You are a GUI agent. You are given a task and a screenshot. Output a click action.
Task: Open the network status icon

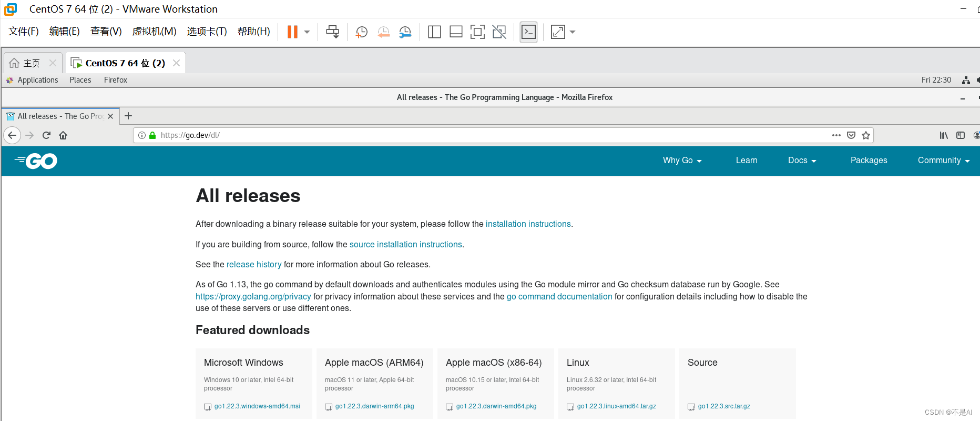(966, 80)
